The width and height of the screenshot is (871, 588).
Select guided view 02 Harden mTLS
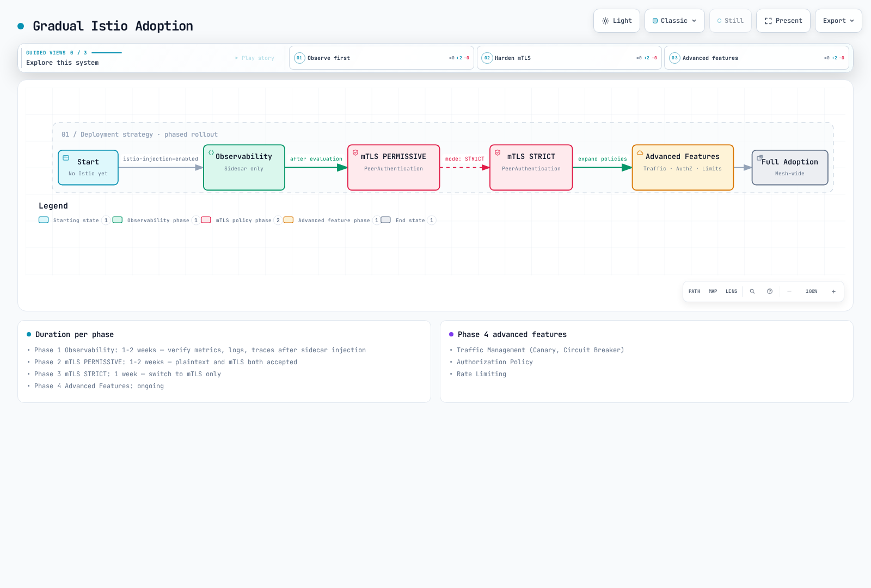[x=569, y=58]
